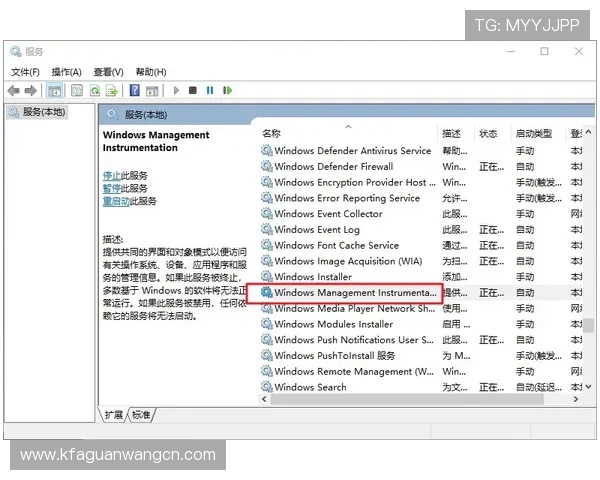Click the Export list toolbar icon
The width and height of the screenshot is (600, 480).
[x=112, y=91]
